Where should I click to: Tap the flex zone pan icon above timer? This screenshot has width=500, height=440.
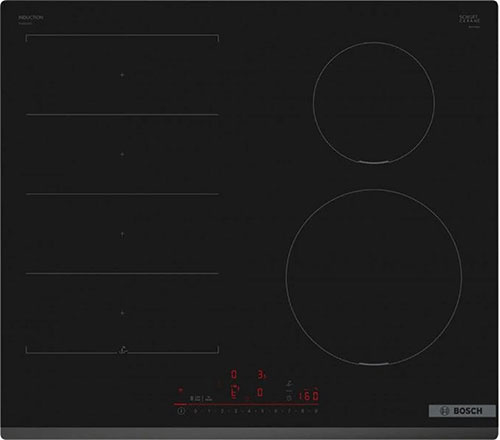pyautogui.click(x=289, y=383)
